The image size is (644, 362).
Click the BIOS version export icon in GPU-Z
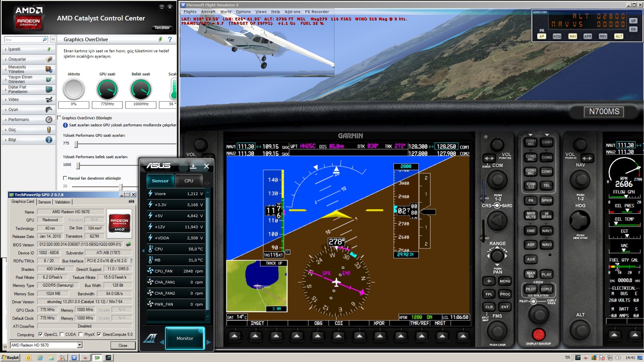click(128, 244)
